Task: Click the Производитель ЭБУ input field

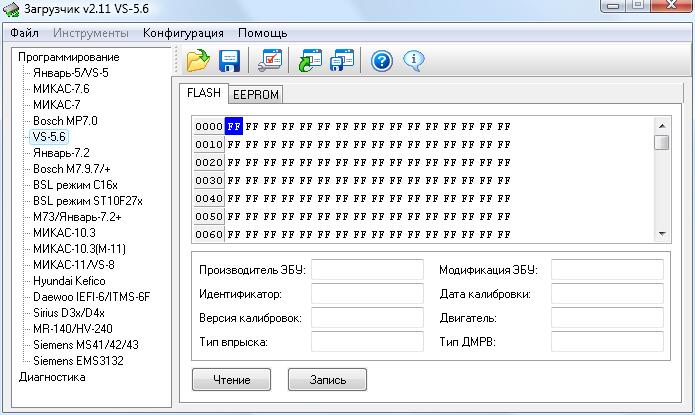Action: pos(367,270)
